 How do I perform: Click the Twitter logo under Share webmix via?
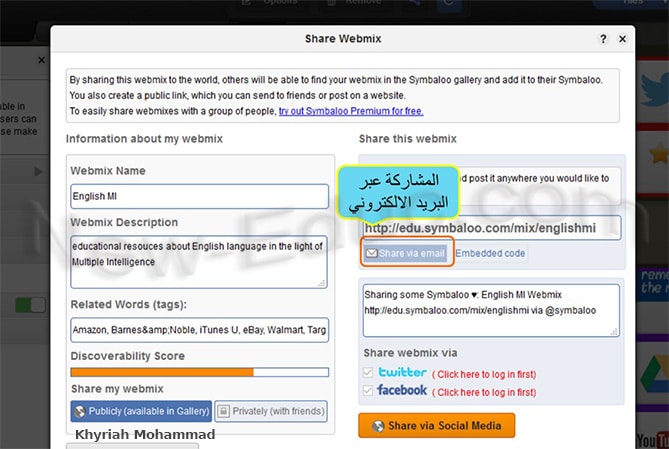(x=402, y=372)
